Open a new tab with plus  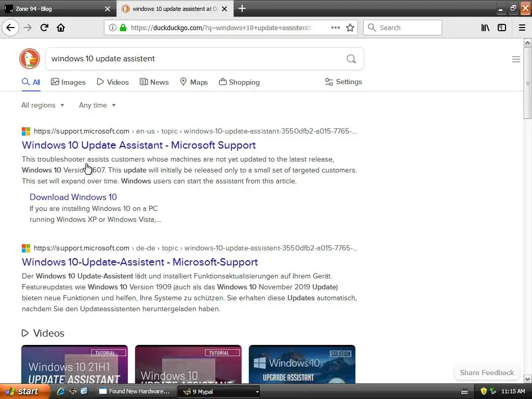pyautogui.click(x=242, y=8)
